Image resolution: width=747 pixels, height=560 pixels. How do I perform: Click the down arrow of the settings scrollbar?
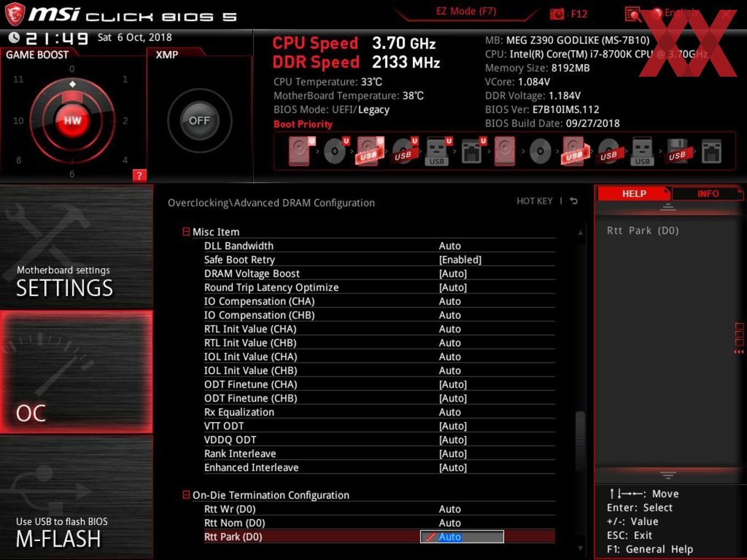[x=580, y=548]
